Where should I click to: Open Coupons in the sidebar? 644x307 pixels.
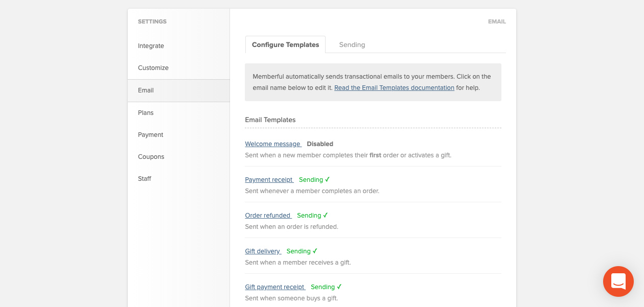[151, 157]
